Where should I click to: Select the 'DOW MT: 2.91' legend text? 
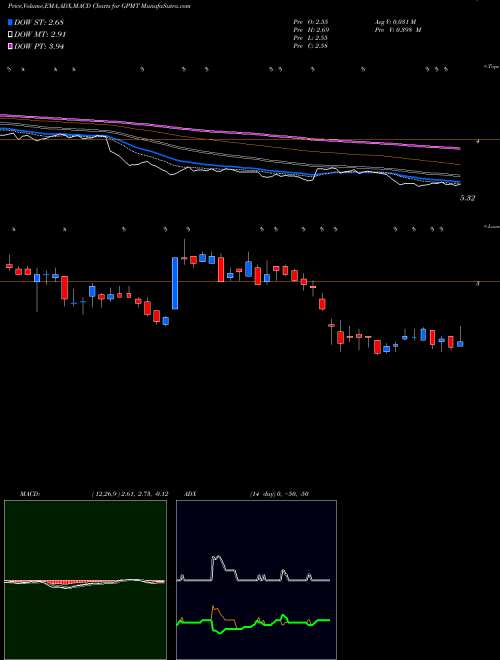coord(40,34)
